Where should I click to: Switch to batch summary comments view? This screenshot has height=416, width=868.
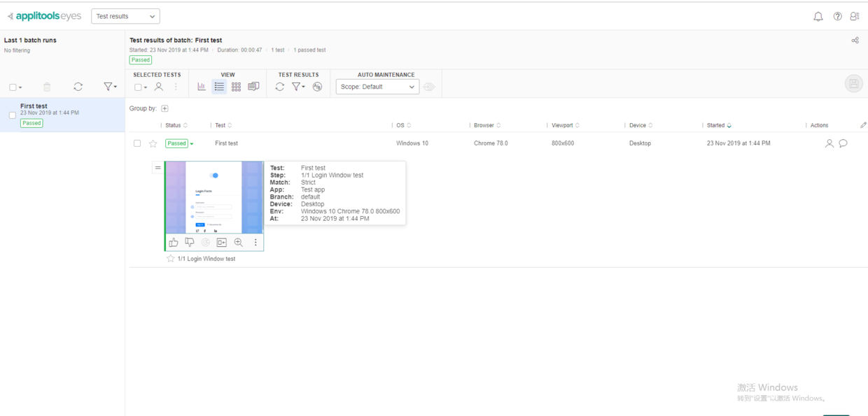[x=253, y=87]
